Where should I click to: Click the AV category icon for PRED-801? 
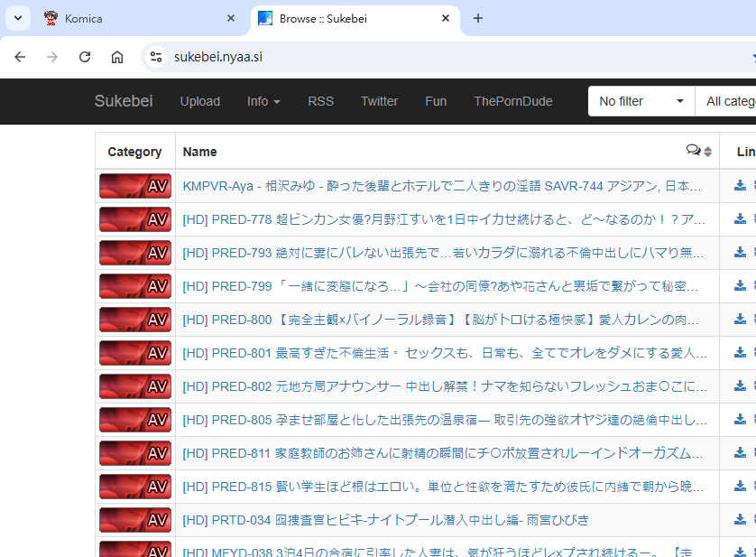[135, 353]
